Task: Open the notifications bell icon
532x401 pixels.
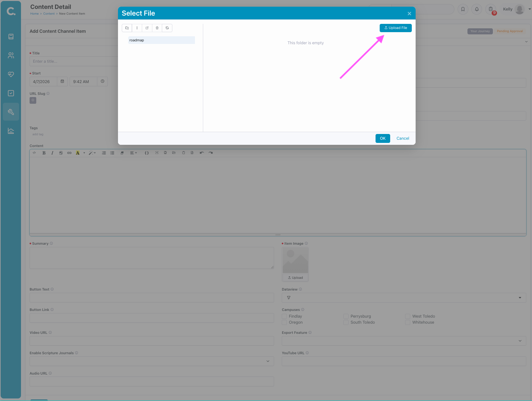Action: click(x=477, y=9)
